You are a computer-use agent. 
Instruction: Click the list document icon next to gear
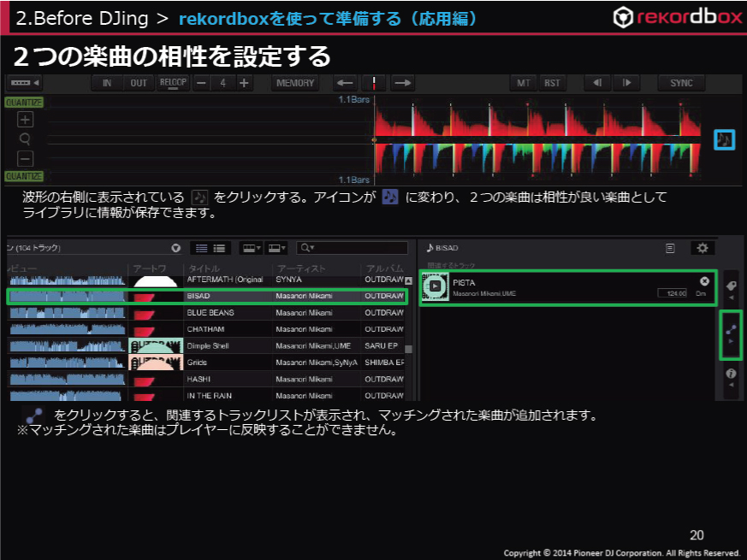pyautogui.click(x=670, y=248)
